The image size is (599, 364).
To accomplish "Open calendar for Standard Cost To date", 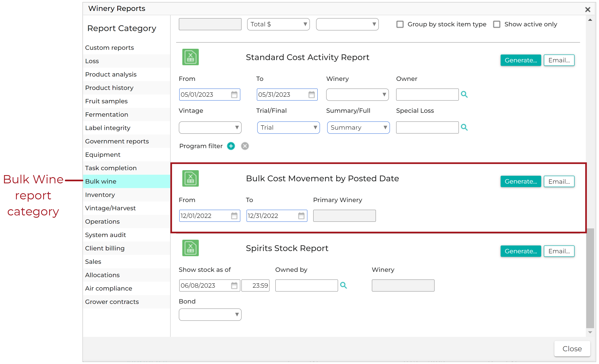I will (x=311, y=94).
